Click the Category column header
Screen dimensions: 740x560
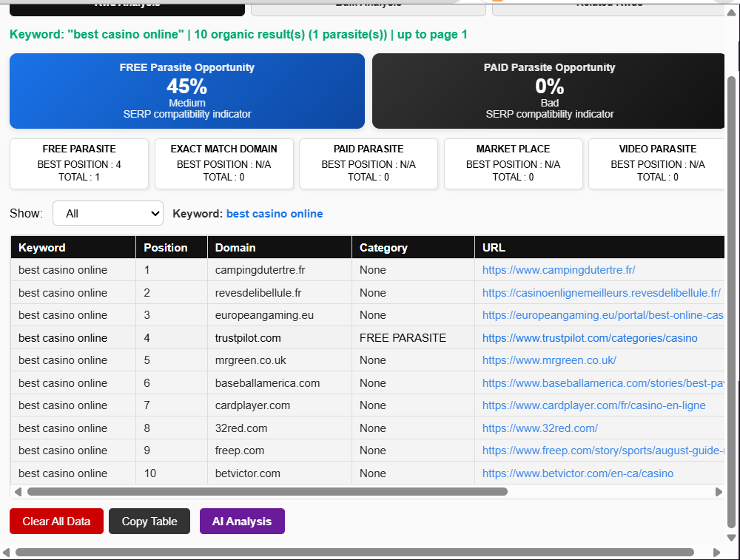point(414,248)
